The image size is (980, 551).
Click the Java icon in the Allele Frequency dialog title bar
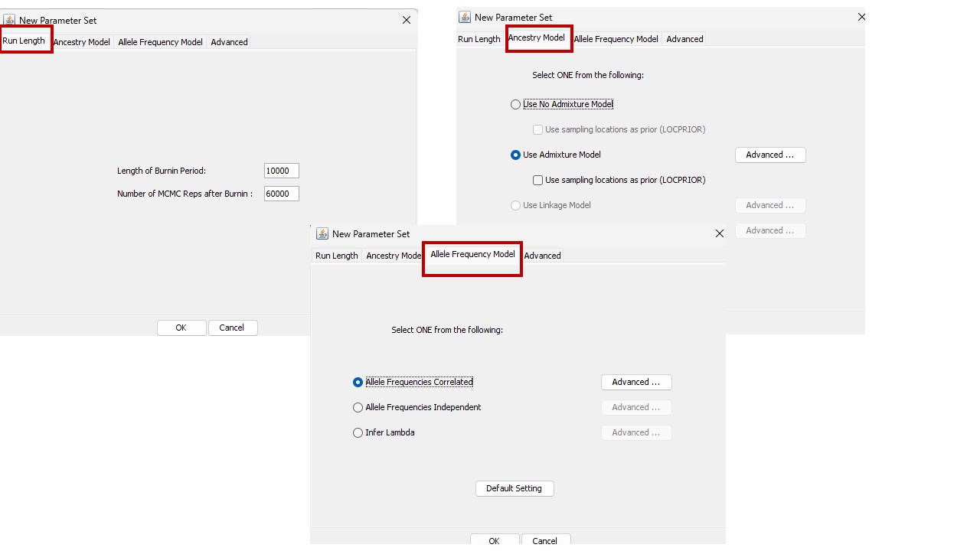point(322,233)
